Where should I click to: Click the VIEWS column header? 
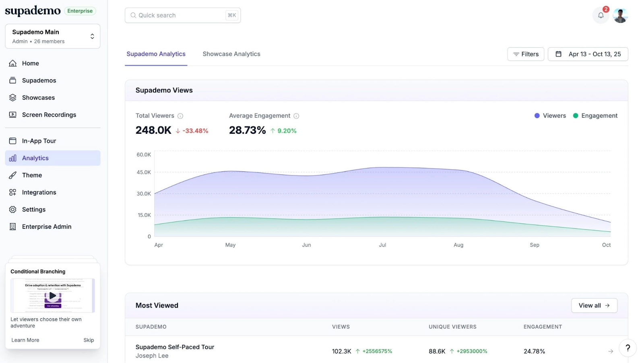pyautogui.click(x=341, y=327)
